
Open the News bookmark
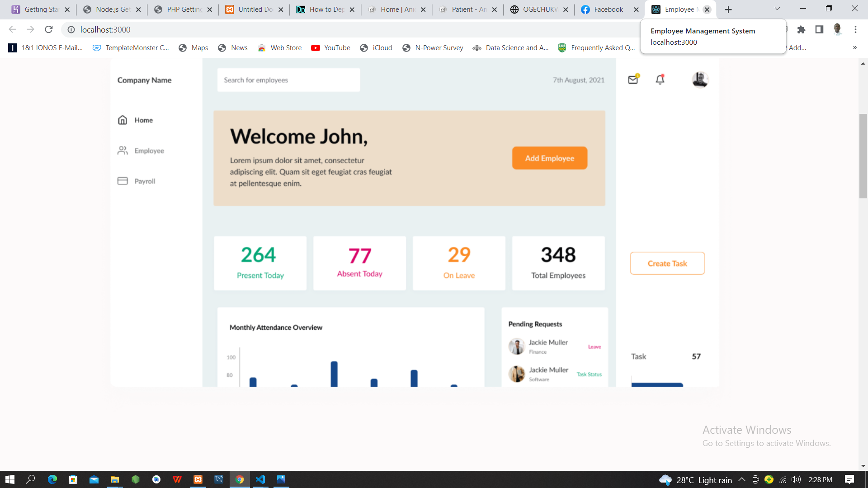(232, 47)
